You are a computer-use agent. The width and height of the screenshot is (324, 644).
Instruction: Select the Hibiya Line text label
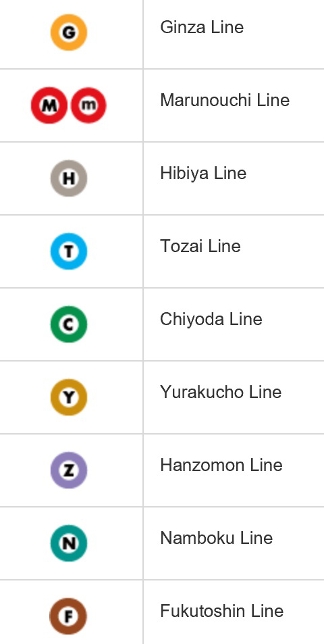click(203, 173)
